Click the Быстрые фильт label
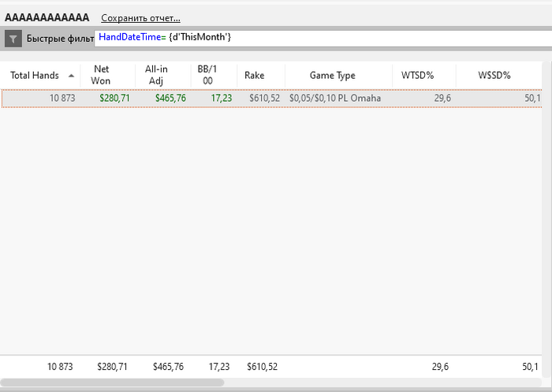This screenshot has width=552, height=392. coord(60,39)
